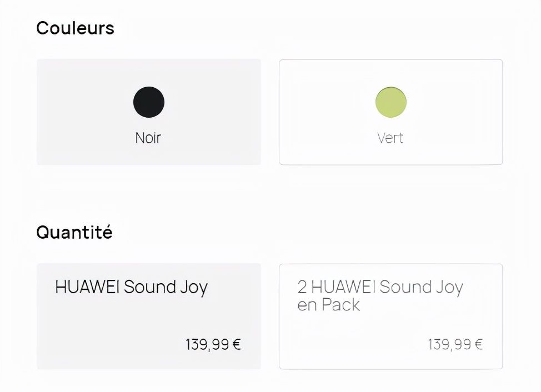Click the euro symbol on pack price
This screenshot has height=392, width=541.
pyautogui.click(x=479, y=345)
